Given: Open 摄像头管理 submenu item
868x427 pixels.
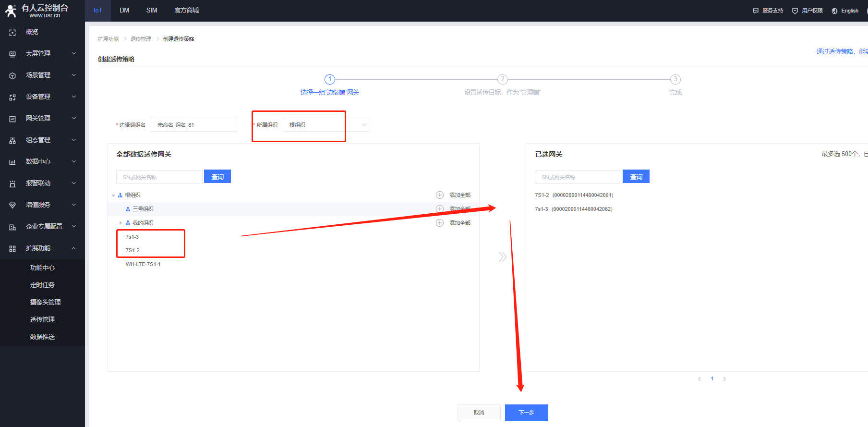Looking at the screenshot, I should pos(45,302).
